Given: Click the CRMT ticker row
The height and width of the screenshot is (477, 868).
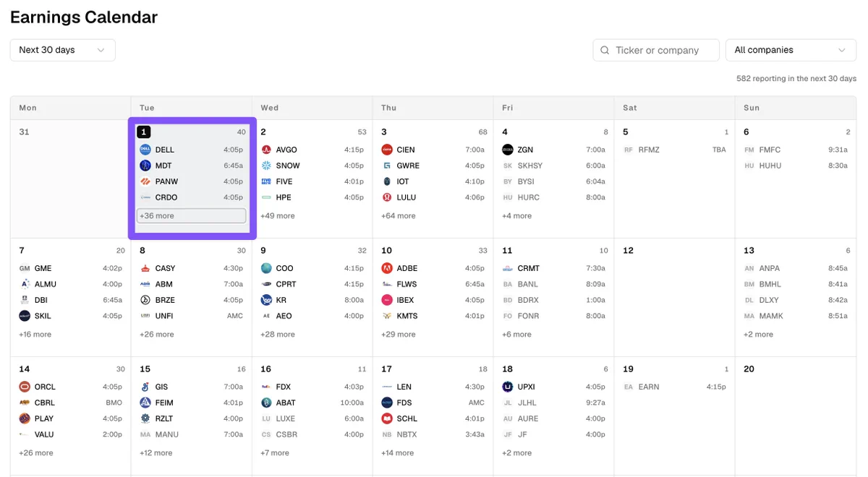Looking at the screenshot, I should 553,268.
